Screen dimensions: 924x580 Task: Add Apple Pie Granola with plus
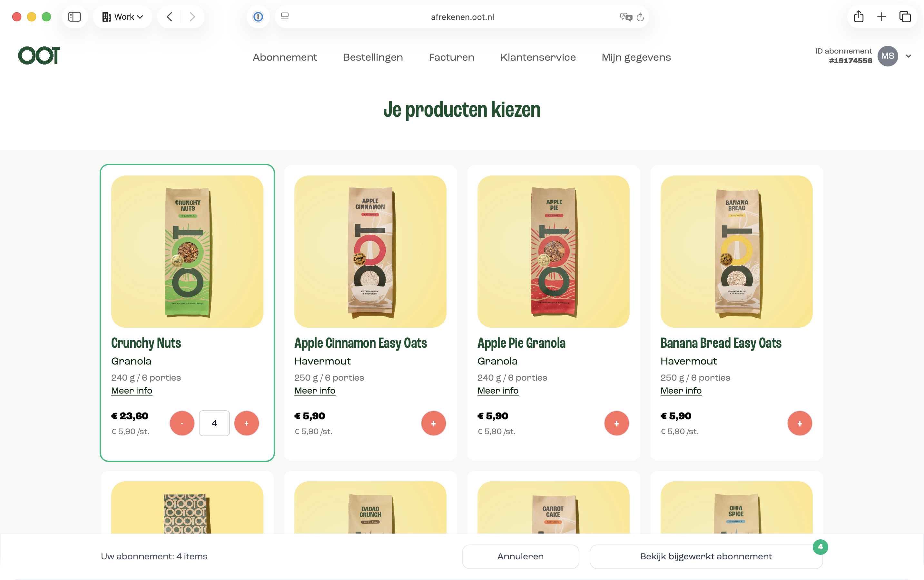(x=616, y=423)
